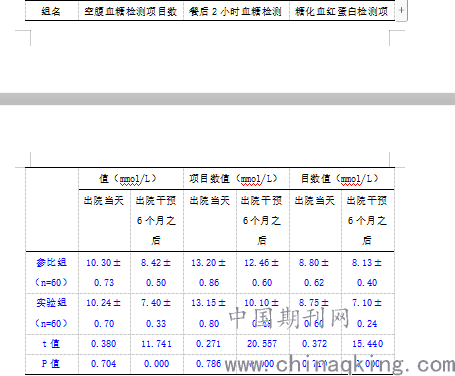Click the 餐后2小时血糖检测 header cell
455x376 pixels.
(x=236, y=11)
